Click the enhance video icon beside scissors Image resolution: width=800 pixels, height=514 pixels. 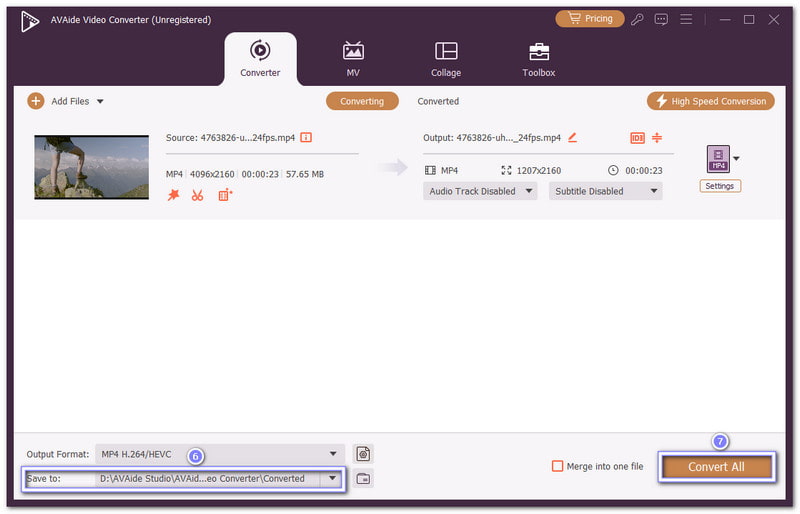click(x=225, y=195)
